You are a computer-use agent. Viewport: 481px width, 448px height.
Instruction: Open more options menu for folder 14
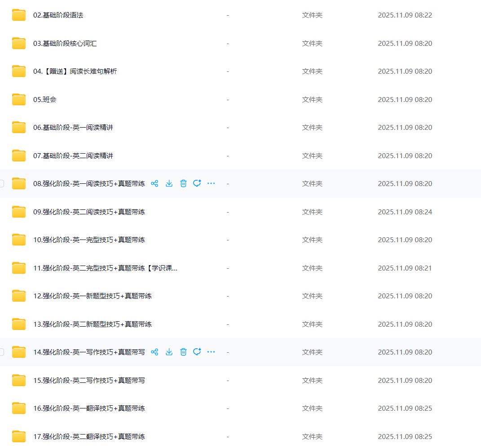tap(211, 352)
